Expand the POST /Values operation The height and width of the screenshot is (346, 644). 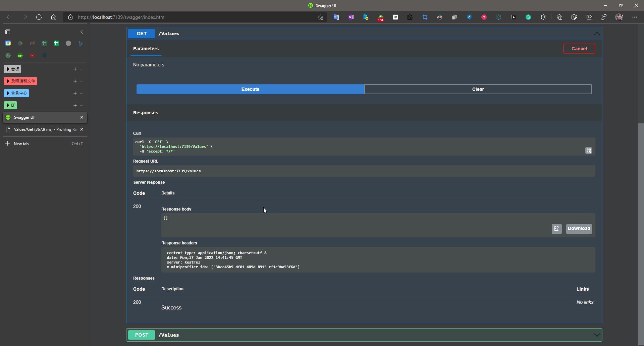tap(597, 335)
